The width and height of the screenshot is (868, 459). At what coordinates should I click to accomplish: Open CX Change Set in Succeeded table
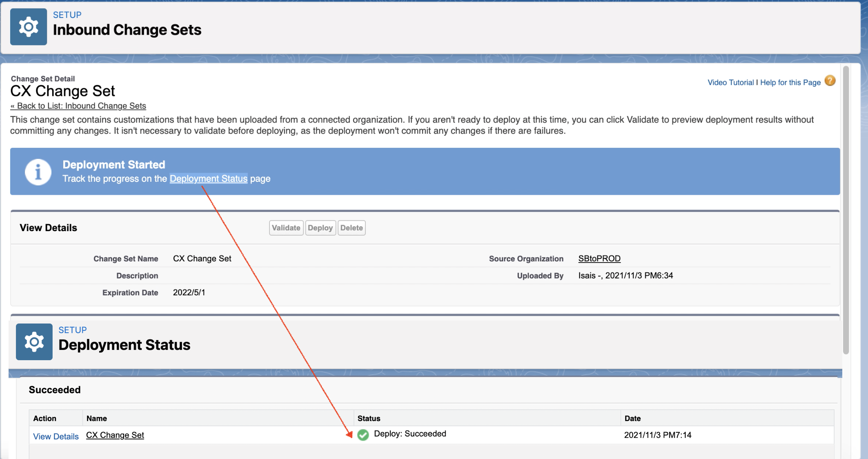coord(115,435)
